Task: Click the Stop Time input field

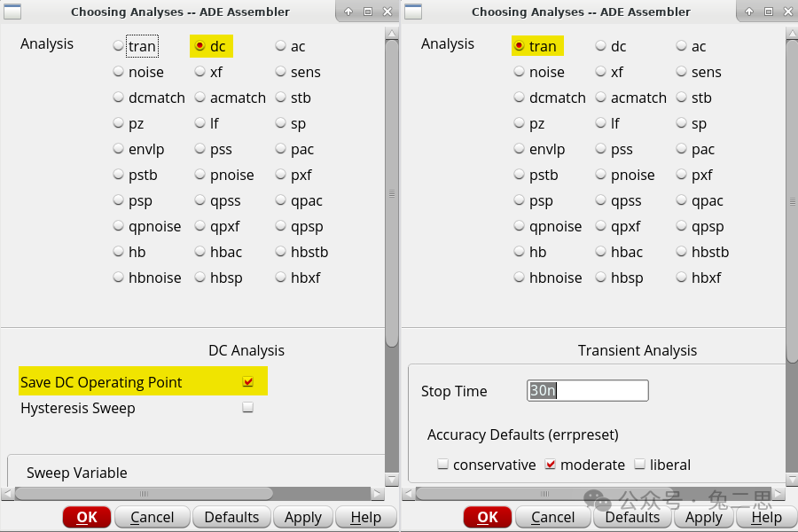Action: (587, 391)
